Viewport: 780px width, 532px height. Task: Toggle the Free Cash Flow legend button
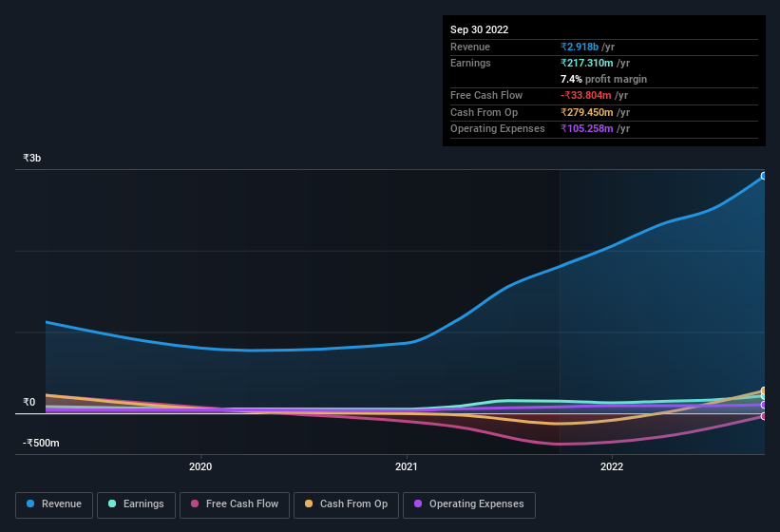tap(235, 504)
